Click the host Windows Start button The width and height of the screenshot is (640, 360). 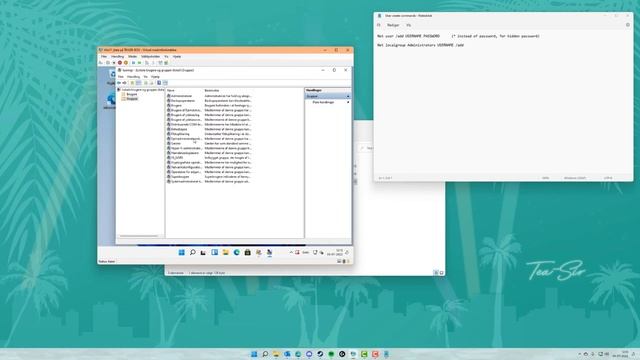[254, 354]
